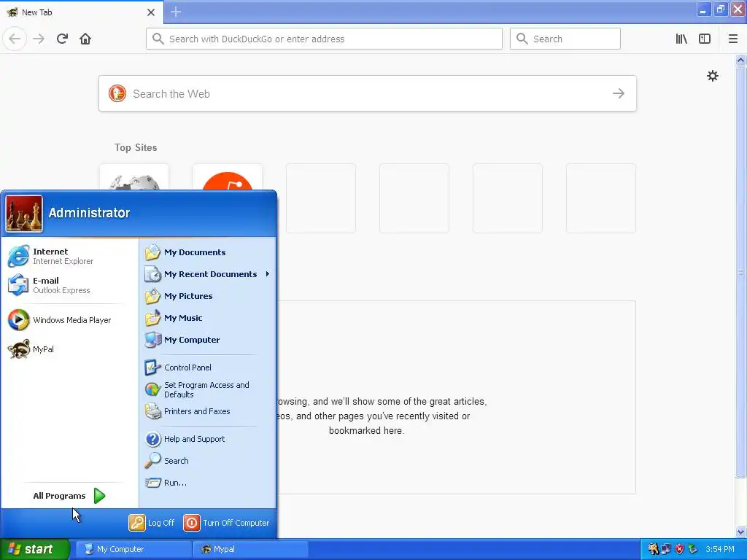The width and height of the screenshot is (747, 560).
Task: Launch MyPal from Start menu
Action: 69,349
